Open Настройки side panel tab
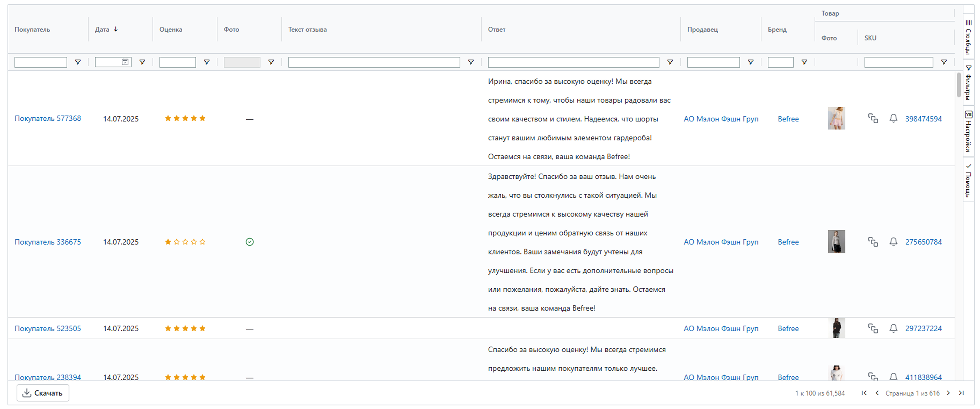980x409 pixels. point(968,131)
